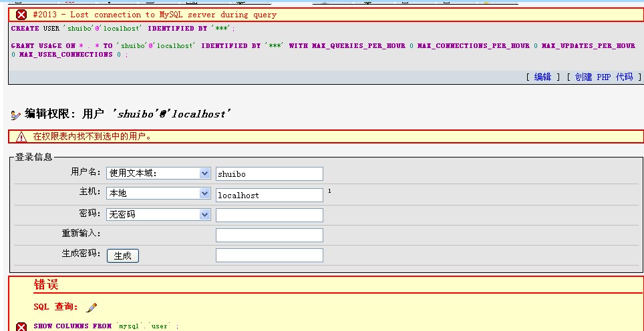
Task: Select the 重新输入 re-type password field
Action: pyautogui.click(x=269, y=235)
